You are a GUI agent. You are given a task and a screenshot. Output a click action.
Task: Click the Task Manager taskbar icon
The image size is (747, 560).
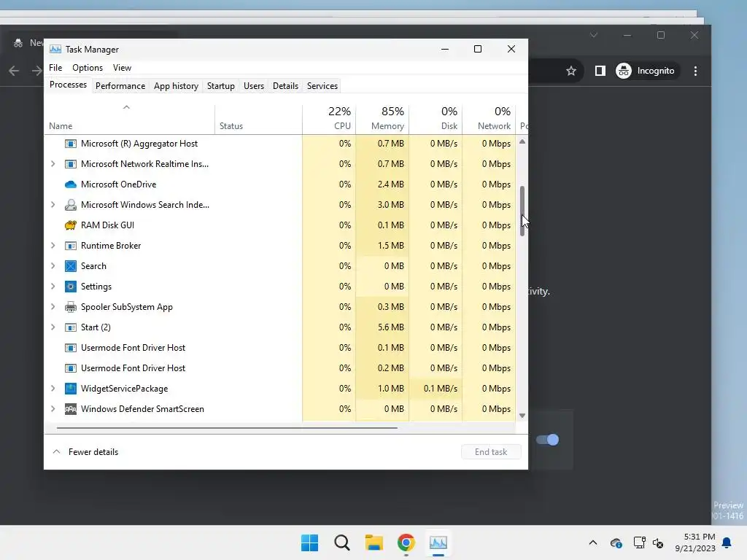coord(438,542)
